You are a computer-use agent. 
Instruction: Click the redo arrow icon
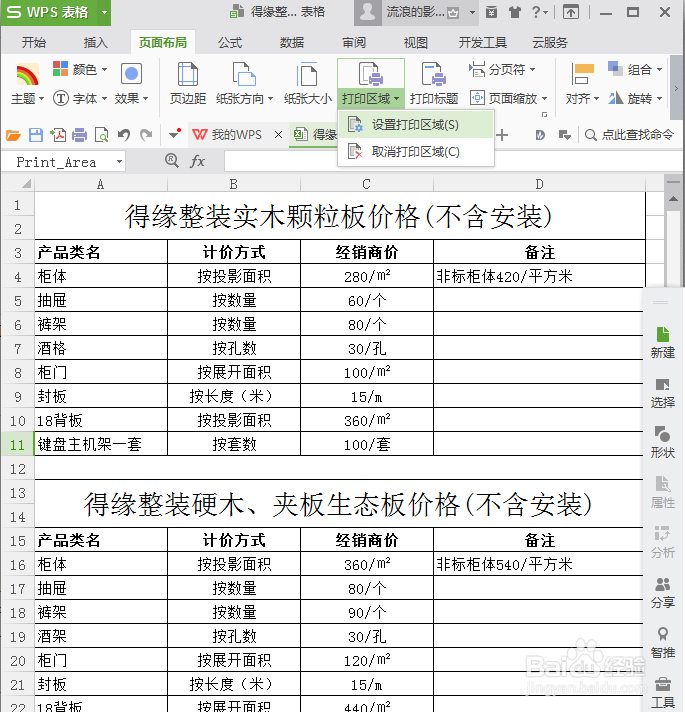pos(146,135)
